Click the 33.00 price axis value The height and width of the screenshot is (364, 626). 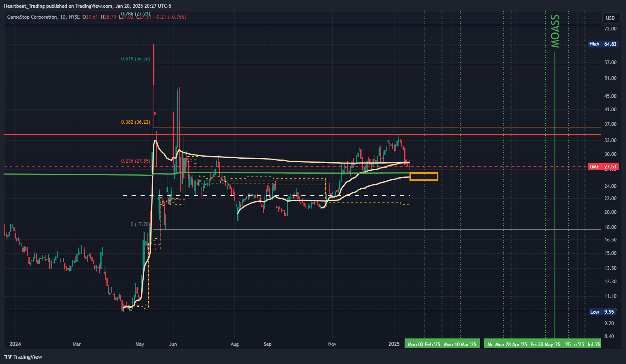pos(610,140)
